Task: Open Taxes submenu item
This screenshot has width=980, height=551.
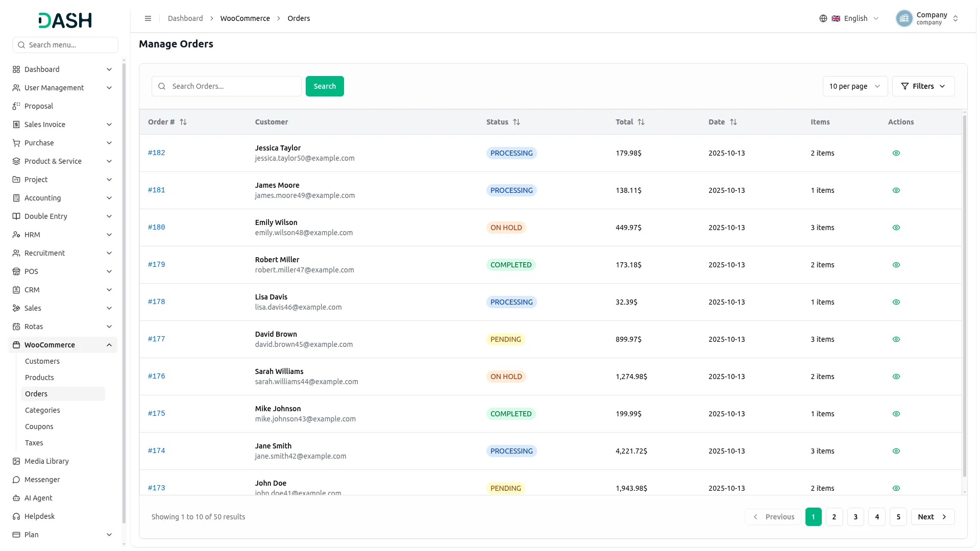Action: tap(34, 443)
